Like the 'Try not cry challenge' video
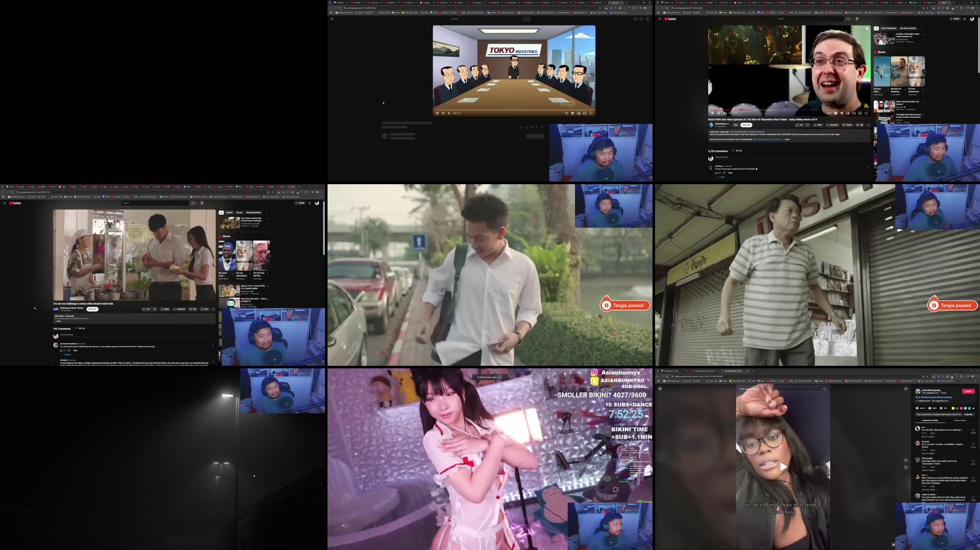 [x=146, y=309]
